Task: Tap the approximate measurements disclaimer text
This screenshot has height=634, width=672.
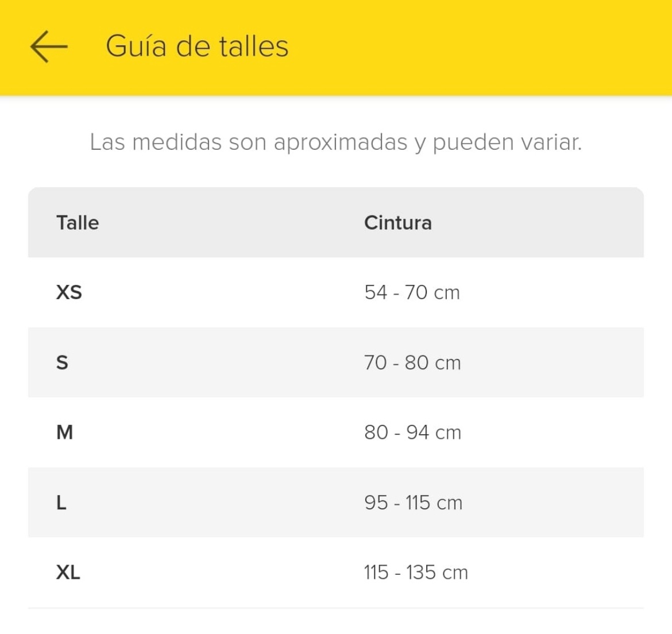Action: click(x=336, y=142)
